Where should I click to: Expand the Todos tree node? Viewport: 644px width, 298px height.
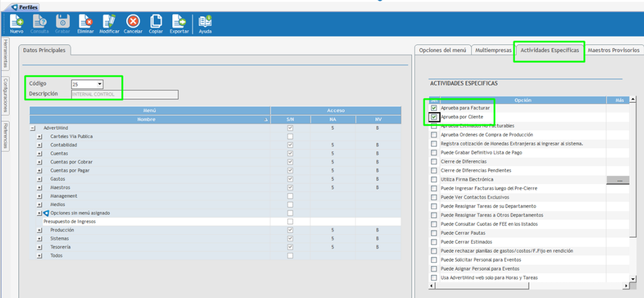tap(39, 256)
